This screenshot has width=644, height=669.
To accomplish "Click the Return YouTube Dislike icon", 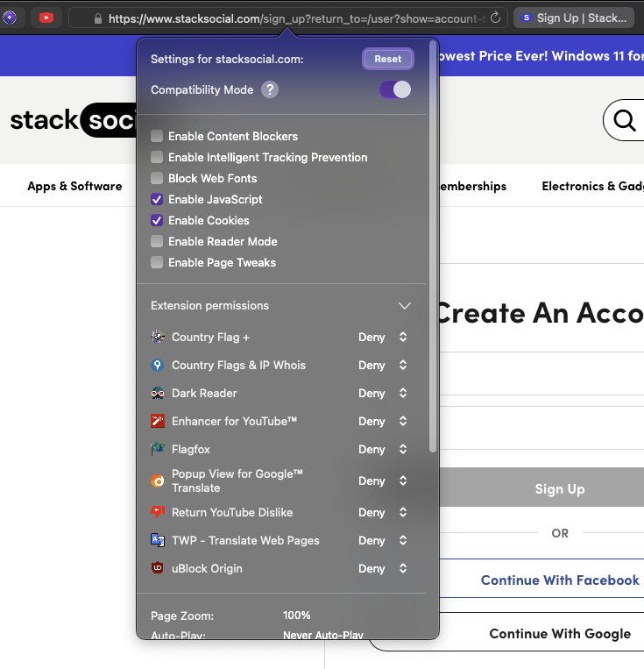I will coord(158,512).
